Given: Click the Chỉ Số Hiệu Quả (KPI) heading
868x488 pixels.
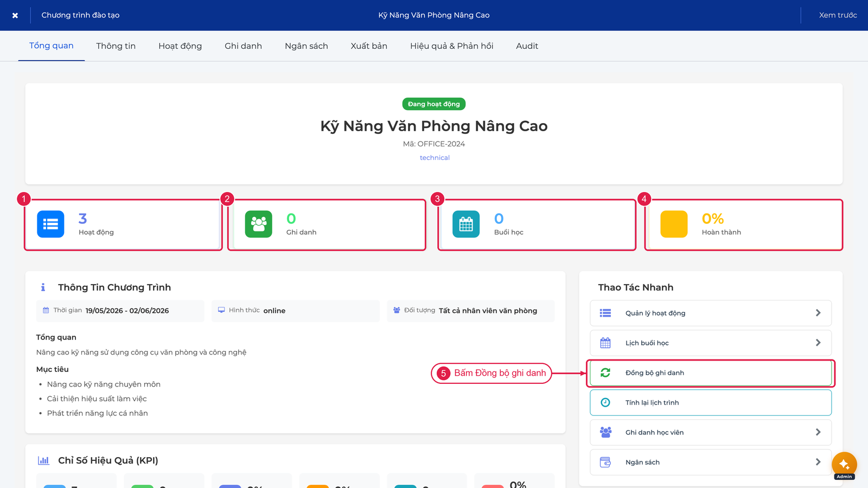Looking at the screenshot, I should (x=108, y=460).
